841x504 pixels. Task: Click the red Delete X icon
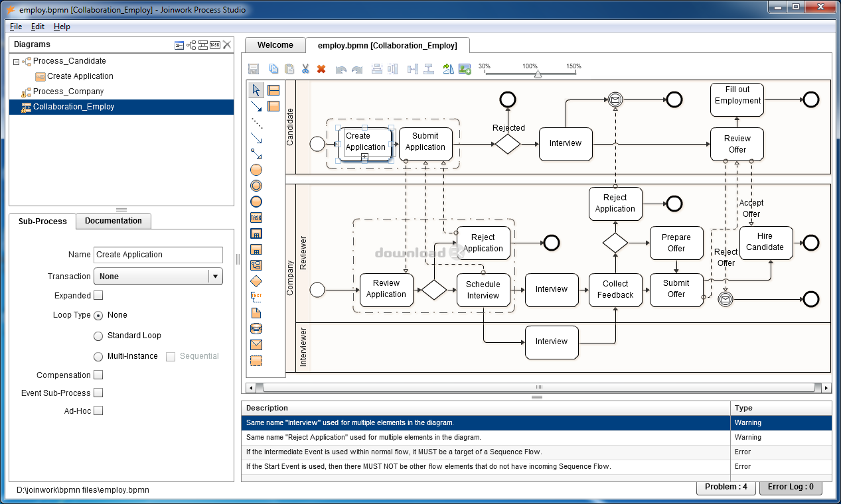tap(321, 69)
